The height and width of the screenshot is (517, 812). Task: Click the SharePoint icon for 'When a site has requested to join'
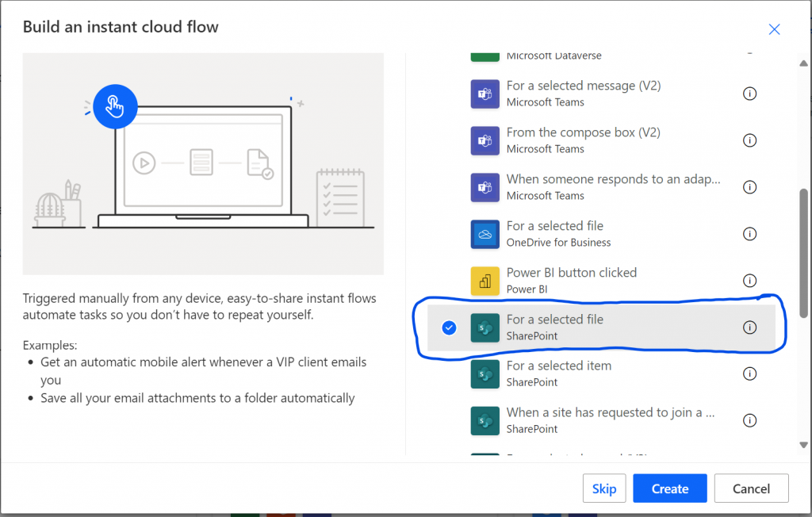tap(485, 420)
